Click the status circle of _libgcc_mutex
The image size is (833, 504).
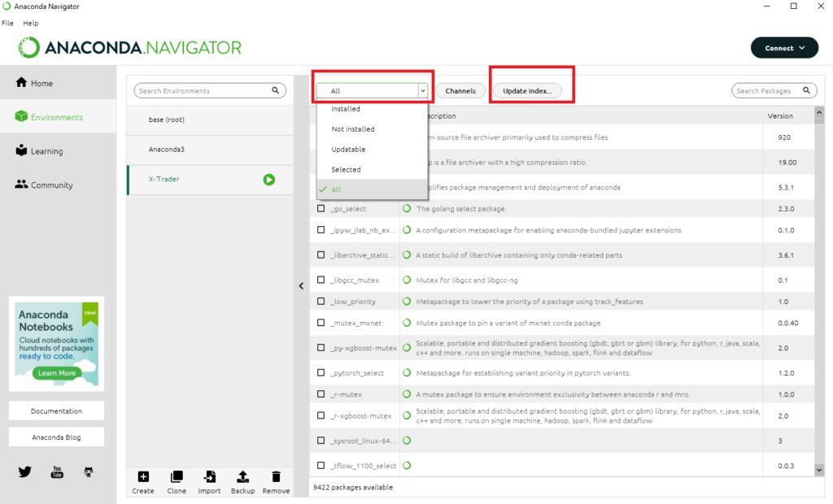point(407,280)
